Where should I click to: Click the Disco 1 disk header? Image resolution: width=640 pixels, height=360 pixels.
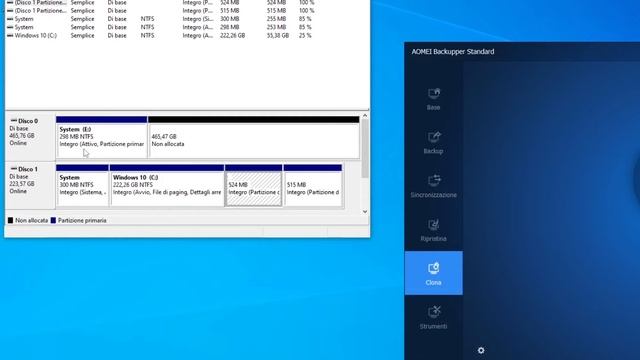tap(30, 184)
